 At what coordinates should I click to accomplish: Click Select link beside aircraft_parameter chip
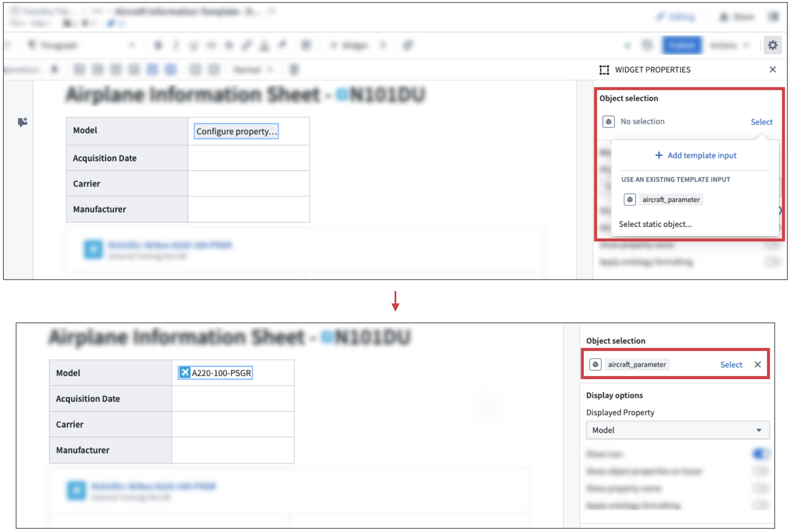point(731,365)
